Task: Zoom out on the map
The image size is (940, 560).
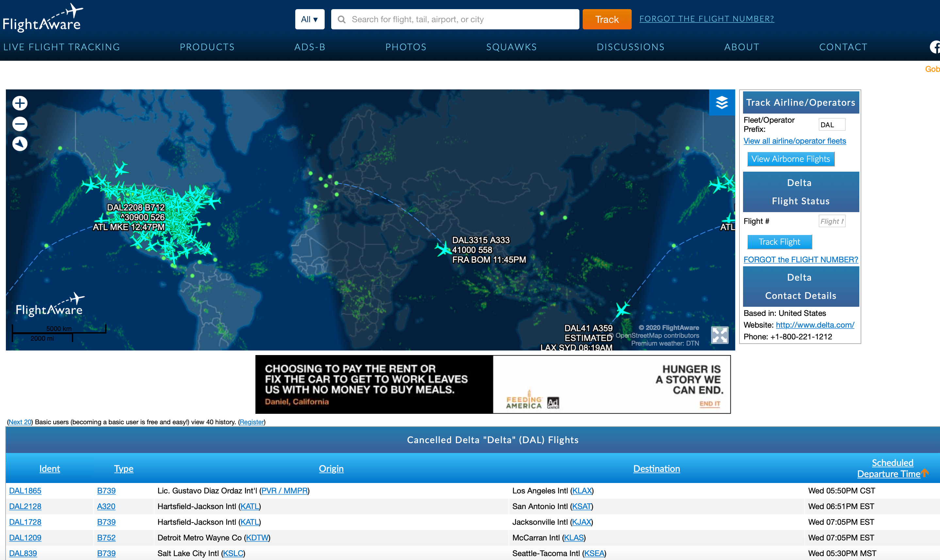Action: pyautogui.click(x=20, y=123)
